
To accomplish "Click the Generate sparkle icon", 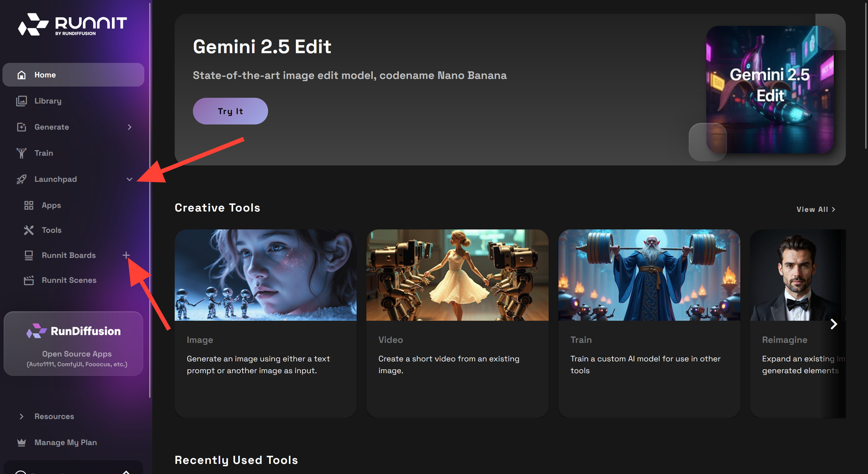I will pos(22,127).
